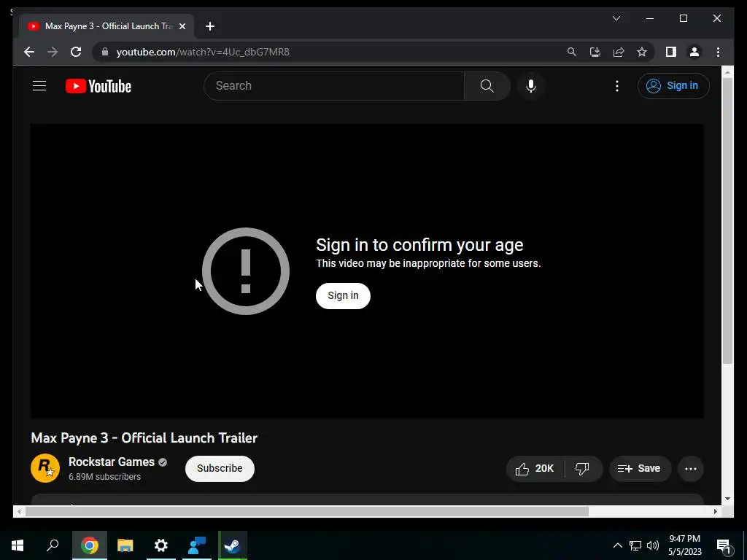
Task: Open Chrome three-dot customize menu
Action: (x=718, y=52)
